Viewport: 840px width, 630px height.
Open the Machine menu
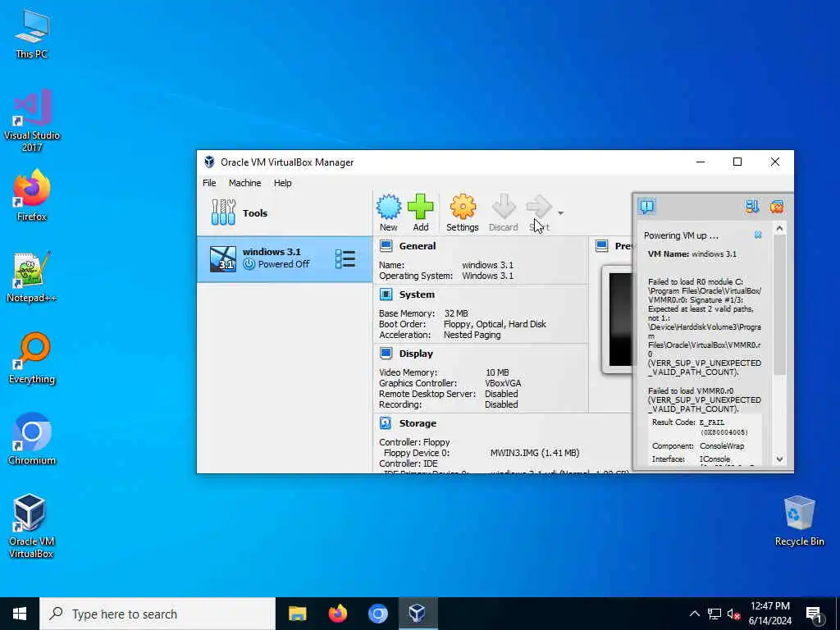(244, 183)
